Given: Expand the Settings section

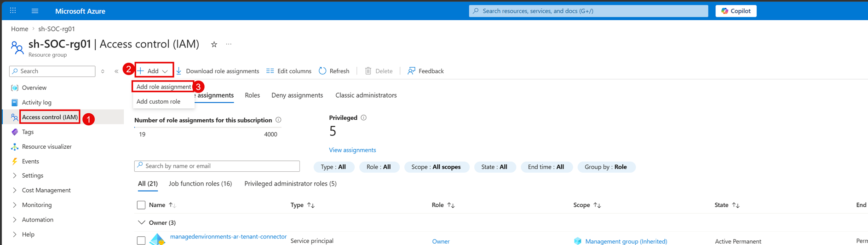Looking at the screenshot, I should 32,175.
